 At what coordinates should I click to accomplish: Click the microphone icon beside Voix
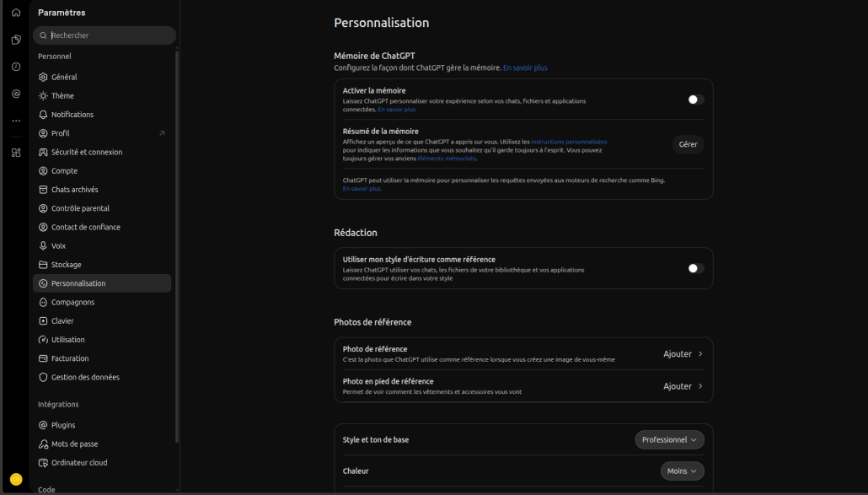coord(43,246)
